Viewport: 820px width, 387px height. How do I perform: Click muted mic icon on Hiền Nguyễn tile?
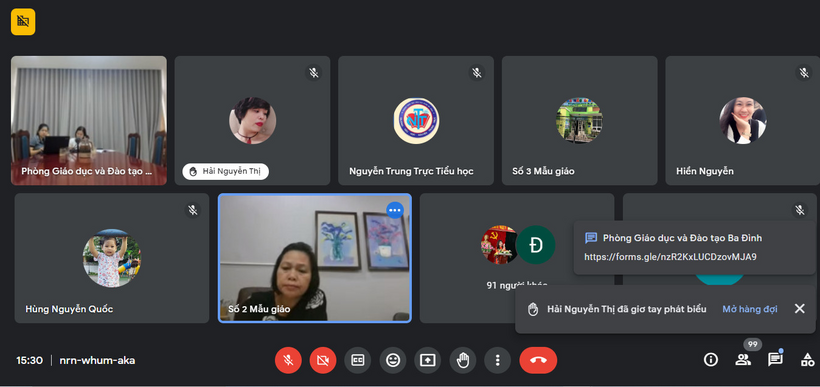point(804,72)
